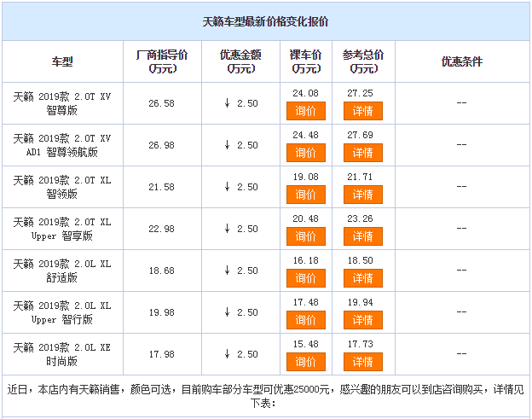
Task: Open 详情 for 2.0L XL Upper 智行版
Action: pos(363,320)
